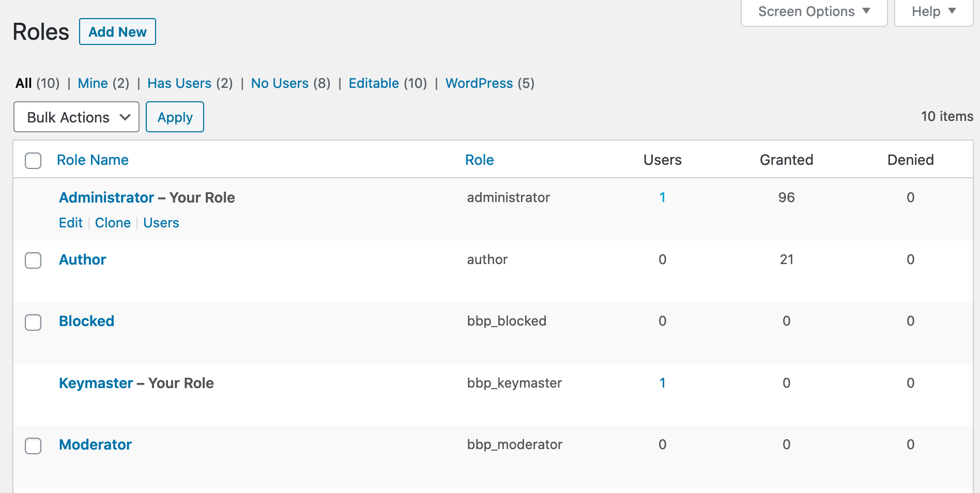Open the Moderator role

coord(96,444)
